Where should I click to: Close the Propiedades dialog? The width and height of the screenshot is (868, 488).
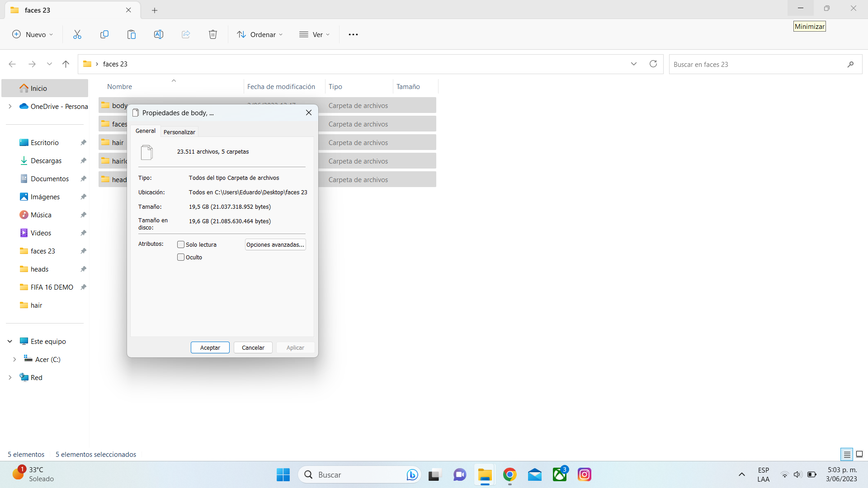(309, 113)
